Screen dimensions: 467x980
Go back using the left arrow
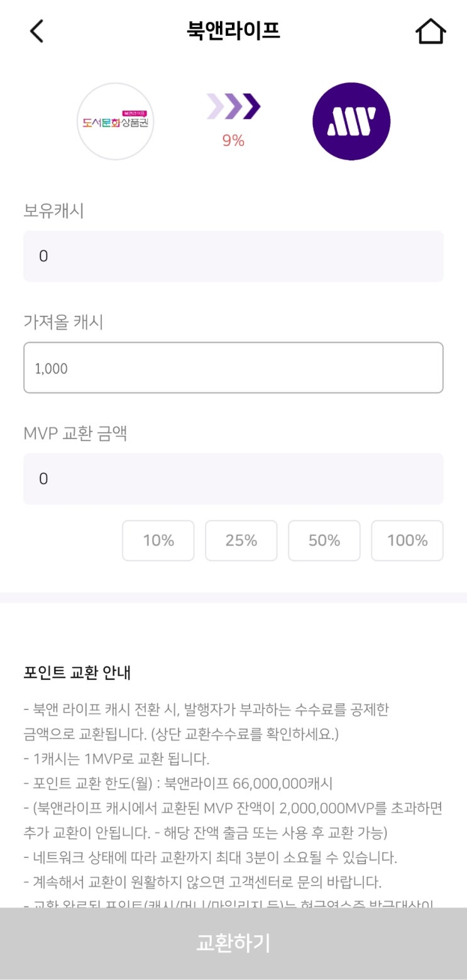[x=37, y=31]
